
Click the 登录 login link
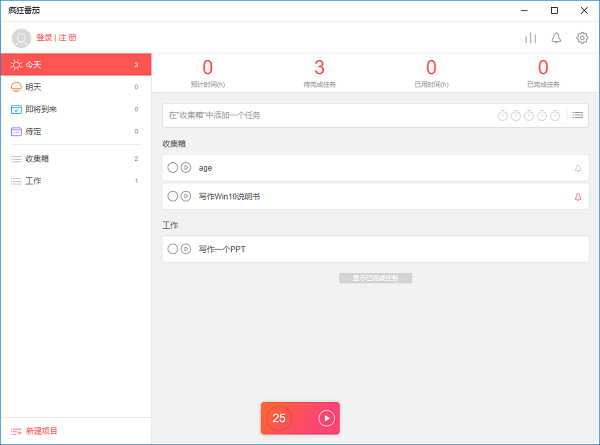click(44, 37)
